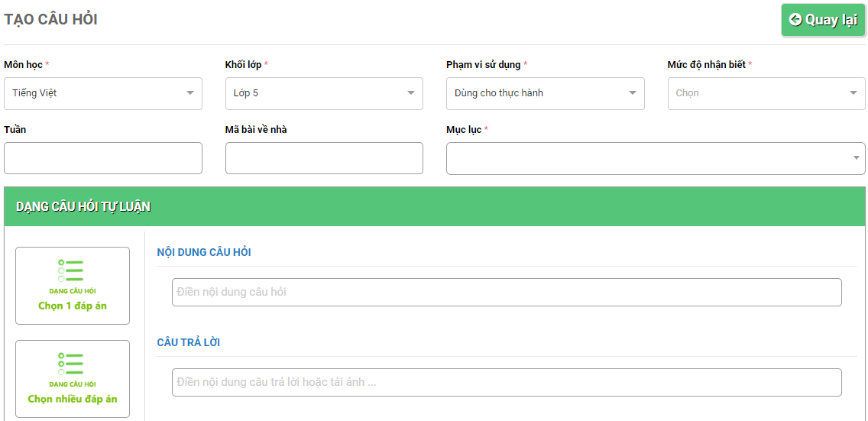Choose the "Chọn 1 đáp án" question type label
Image resolution: width=868 pixels, height=421 pixels.
click(73, 306)
